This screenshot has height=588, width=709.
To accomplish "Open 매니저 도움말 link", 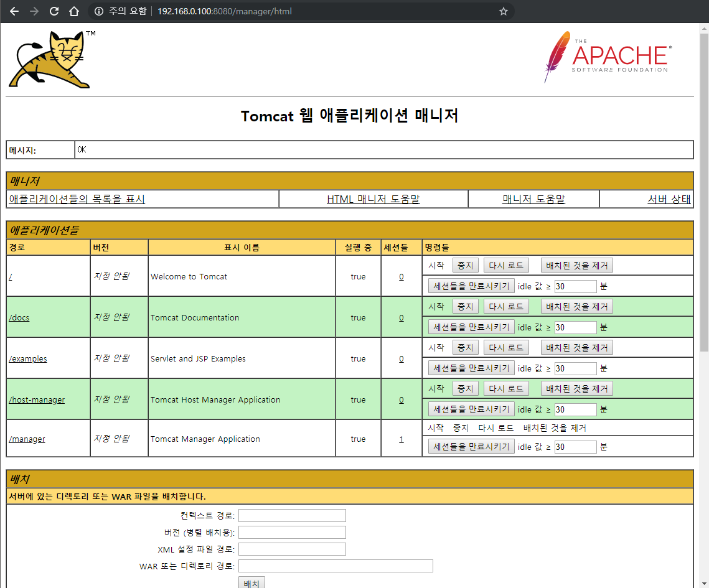I will 533,199.
